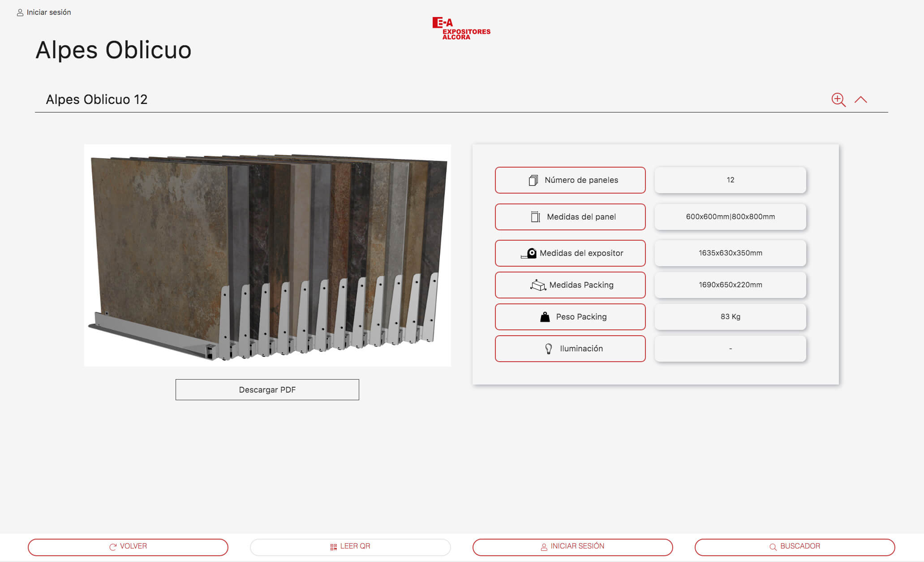
Task: Click the Alpes Oblicuo product image
Action: (267, 255)
